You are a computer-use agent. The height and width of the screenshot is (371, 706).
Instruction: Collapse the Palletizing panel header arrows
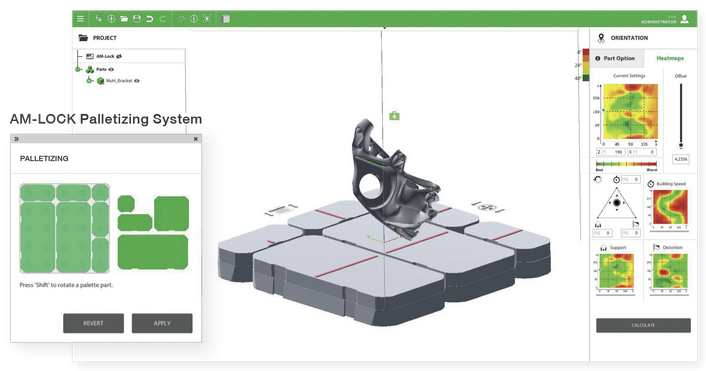(x=17, y=139)
